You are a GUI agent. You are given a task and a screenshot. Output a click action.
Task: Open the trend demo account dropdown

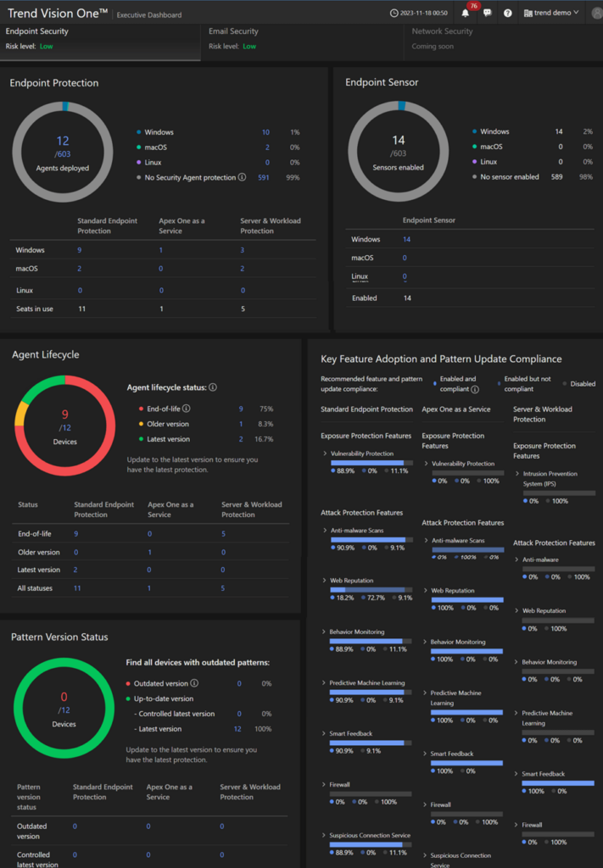coord(551,13)
